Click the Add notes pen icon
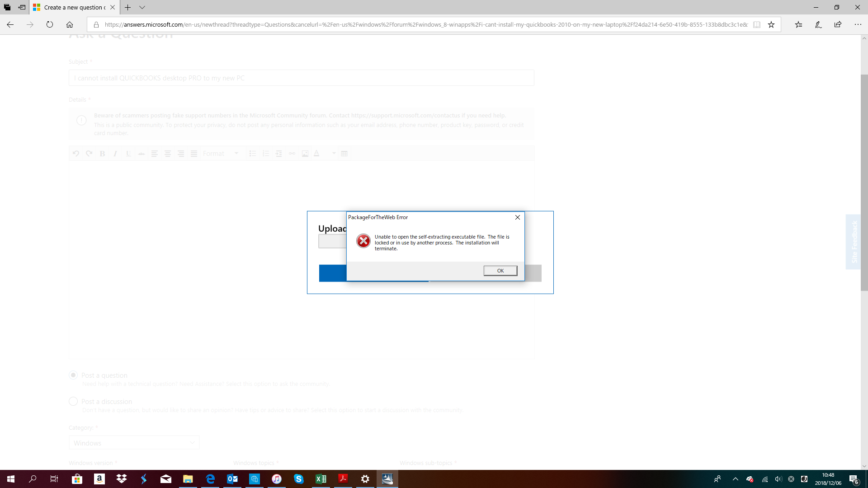868x488 pixels. [818, 24]
